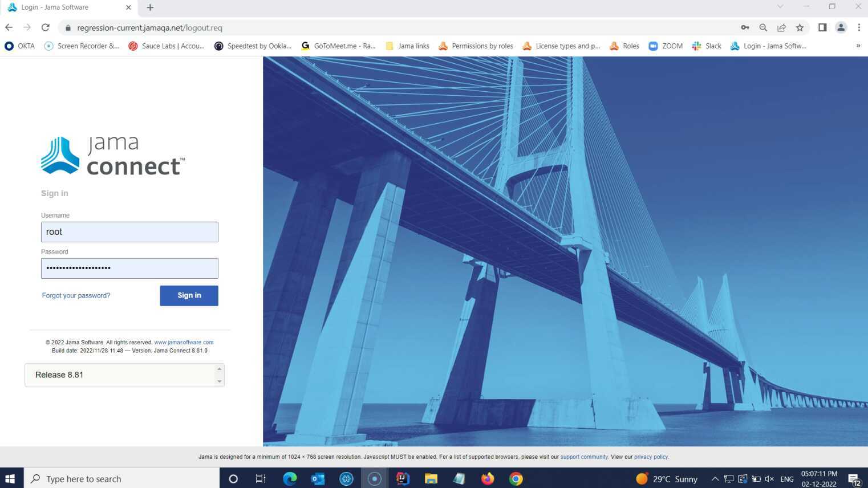Screen dimensions: 868x488
Task: Click the support community link
Action: click(x=584, y=457)
